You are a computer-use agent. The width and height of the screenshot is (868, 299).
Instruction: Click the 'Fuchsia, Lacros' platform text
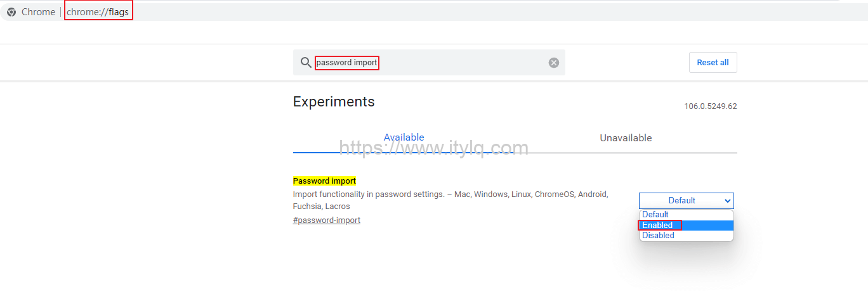coord(321,207)
